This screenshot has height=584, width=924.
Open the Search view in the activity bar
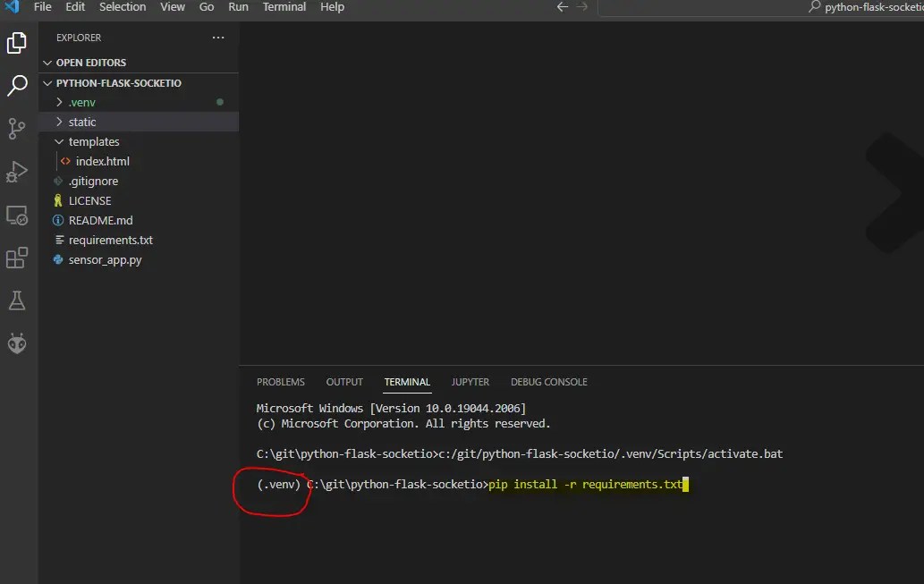coord(18,86)
